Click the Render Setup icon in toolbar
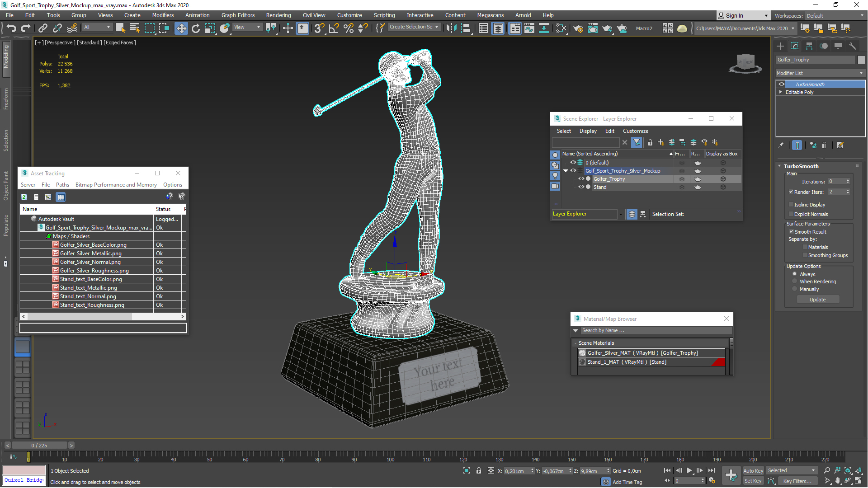 coord(579,28)
